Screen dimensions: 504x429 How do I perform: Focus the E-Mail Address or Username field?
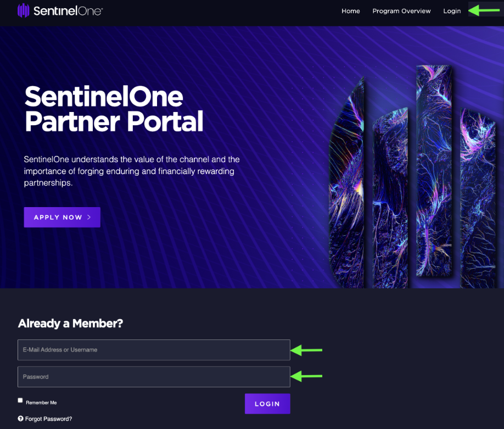coord(154,350)
